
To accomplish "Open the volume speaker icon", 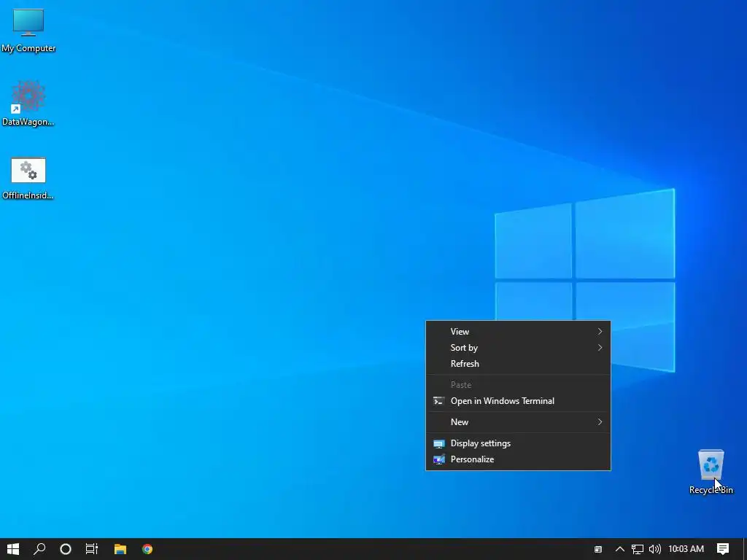I will pos(654,549).
